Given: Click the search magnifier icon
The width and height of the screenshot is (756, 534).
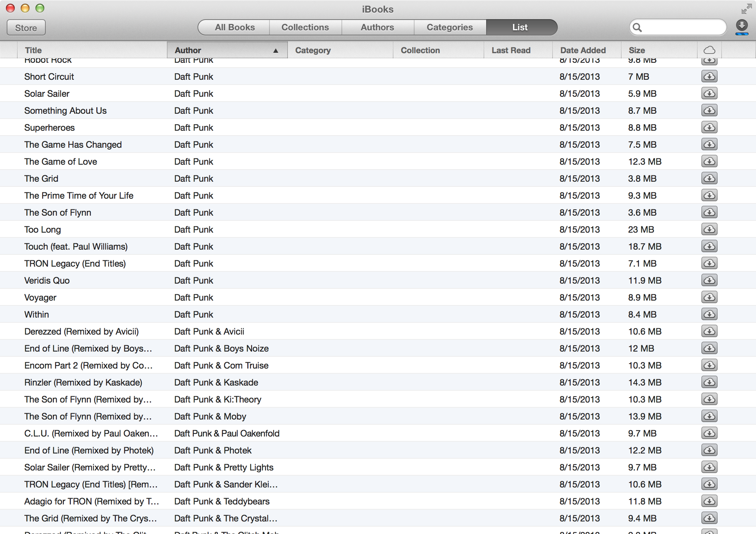Looking at the screenshot, I should coord(637,28).
